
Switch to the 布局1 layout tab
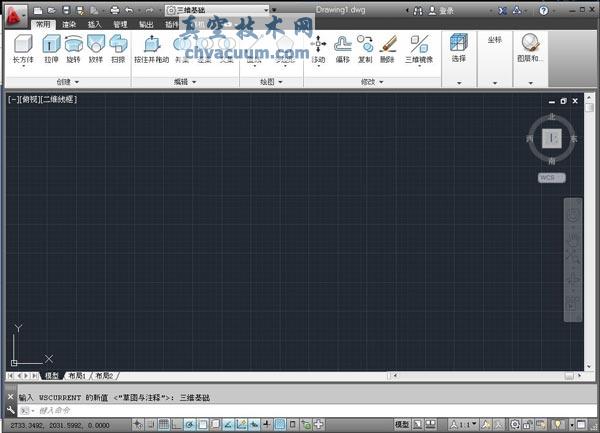point(77,376)
